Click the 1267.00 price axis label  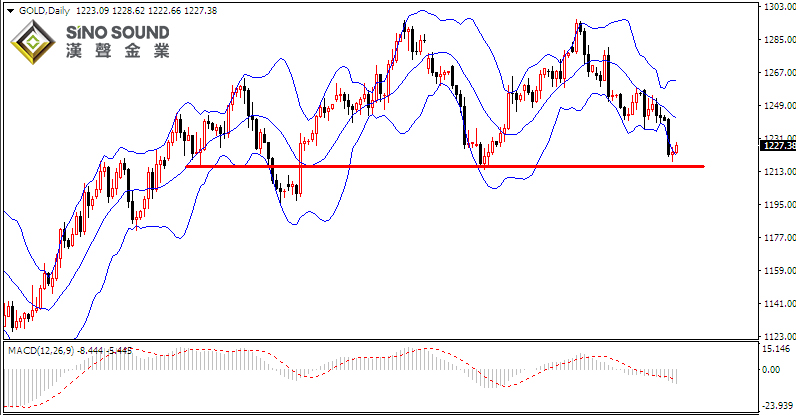click(779, 73)
